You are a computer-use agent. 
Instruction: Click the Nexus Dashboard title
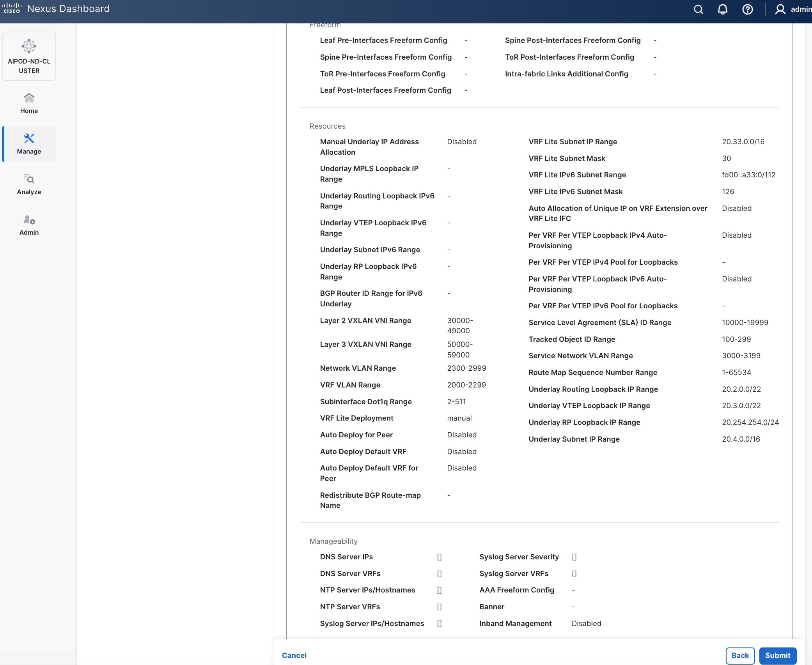pos(67,8)
